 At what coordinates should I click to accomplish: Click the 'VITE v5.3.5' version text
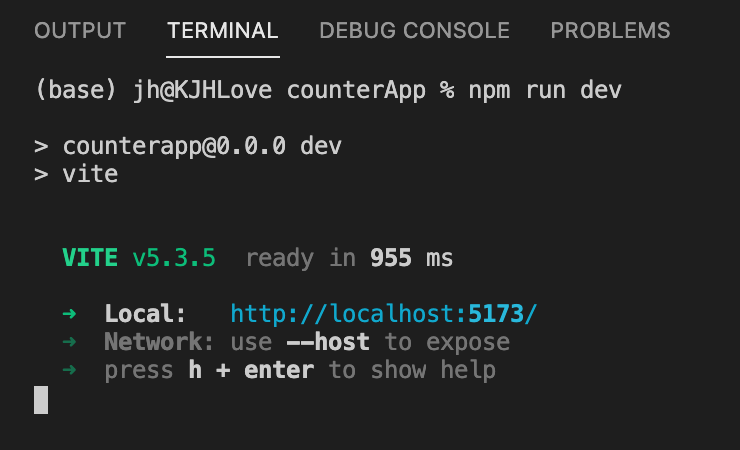point(139,258)
